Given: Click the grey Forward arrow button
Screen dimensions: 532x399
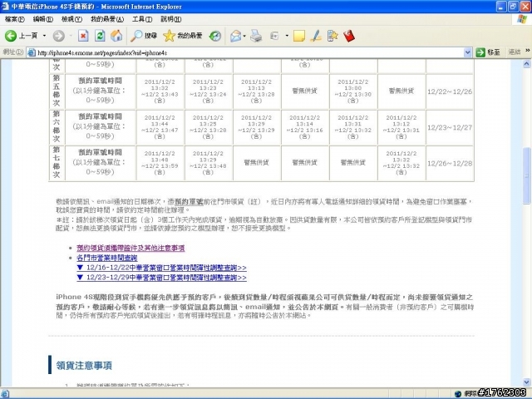Looking at the screenshot, I should [x=59, y=36].
